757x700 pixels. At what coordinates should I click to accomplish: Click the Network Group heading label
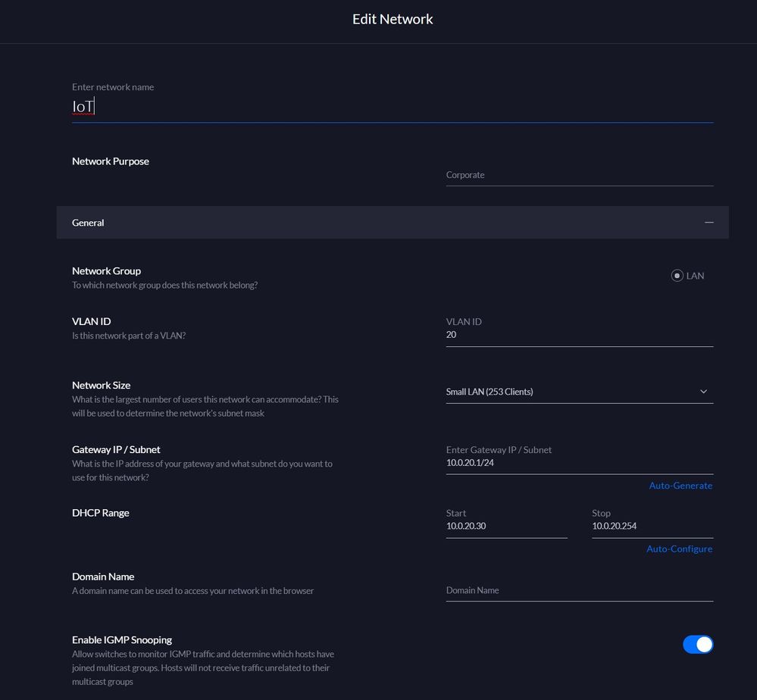coord(106,270)
